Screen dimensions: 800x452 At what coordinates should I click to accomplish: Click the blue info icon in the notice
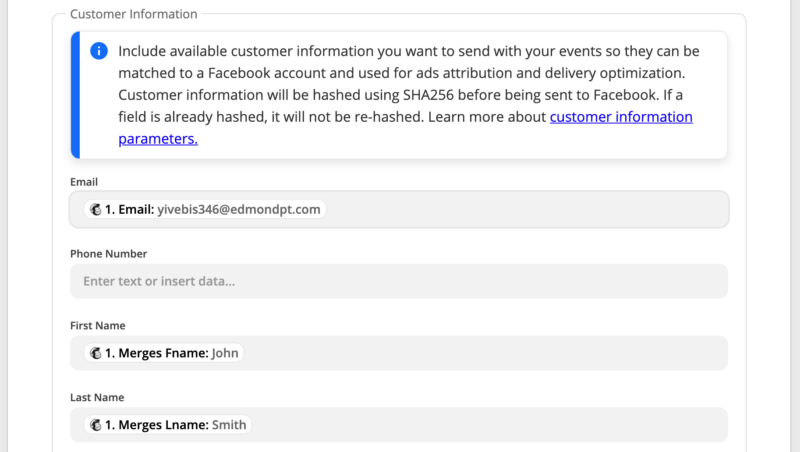[99, 51]
